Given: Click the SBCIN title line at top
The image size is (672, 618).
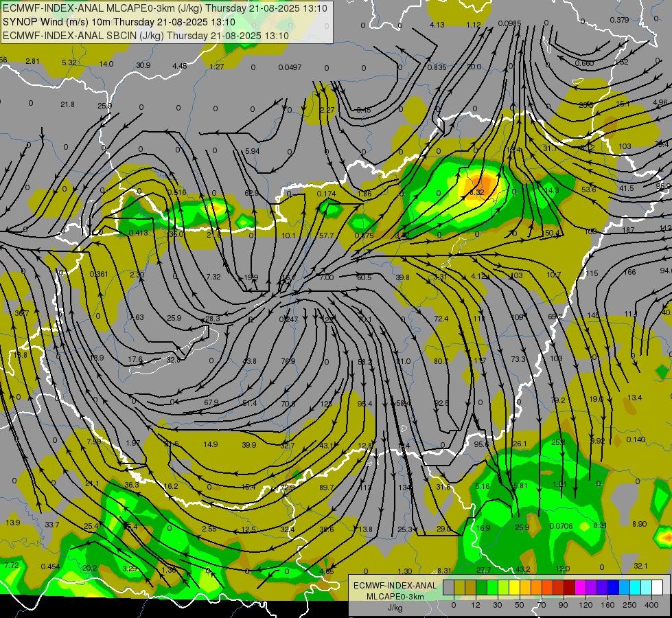Looking at the screenshot, I should (x=146, y=36).
